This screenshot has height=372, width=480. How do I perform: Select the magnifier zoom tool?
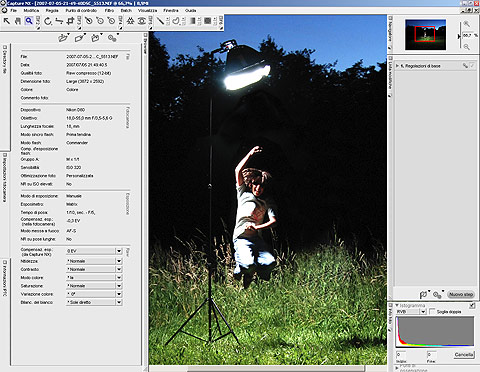tap(29, 21)
